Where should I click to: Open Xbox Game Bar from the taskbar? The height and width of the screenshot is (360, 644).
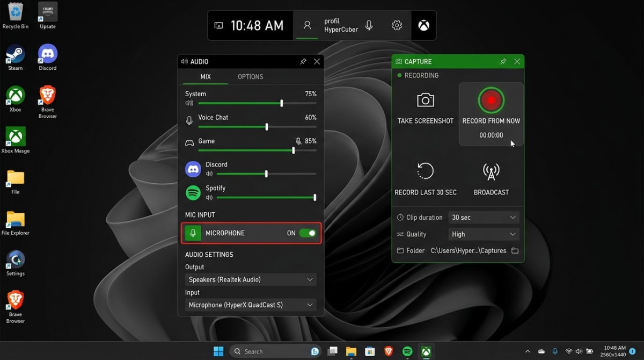426,351
